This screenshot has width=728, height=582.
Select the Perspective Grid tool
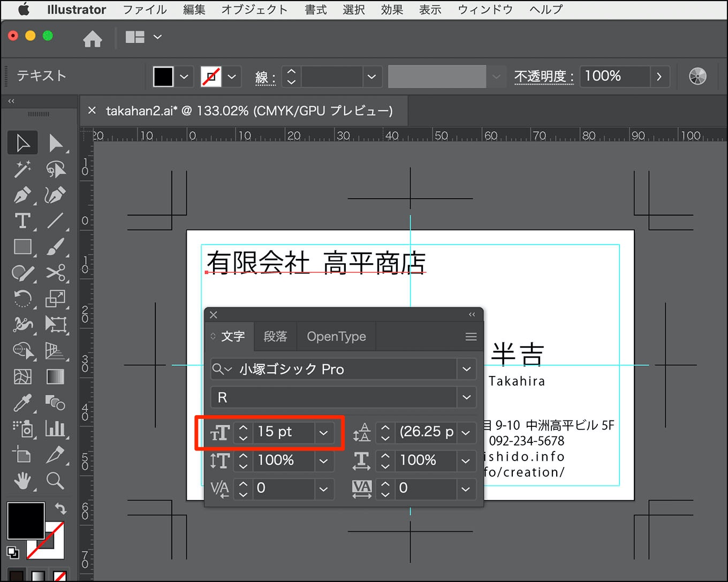click(56, 350)
